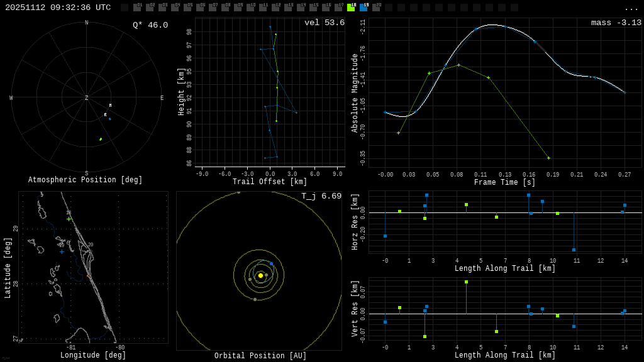Toggle the blue station 19 indicator
The height and width of the screenshot is (362, 644).
pos(364,8)
